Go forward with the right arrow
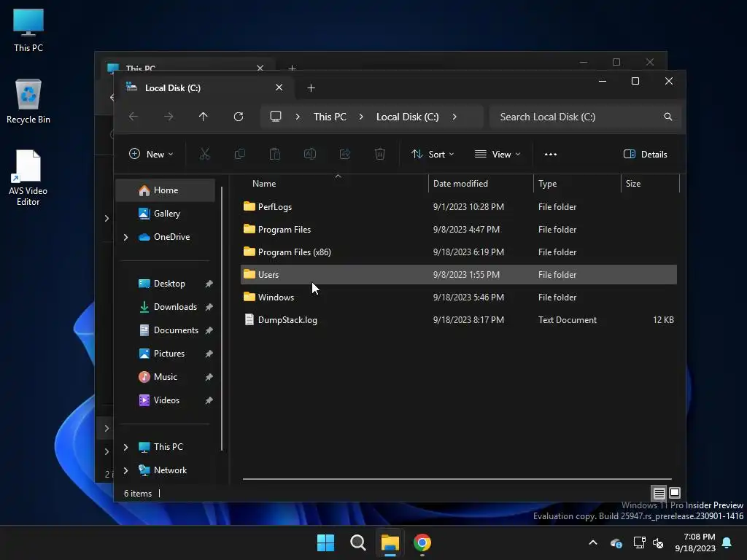Viewport: 747px width, 560px height. (169, 117)
